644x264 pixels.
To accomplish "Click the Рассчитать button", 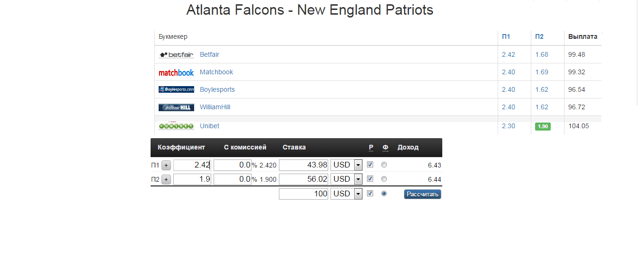I will coord(422,194).
